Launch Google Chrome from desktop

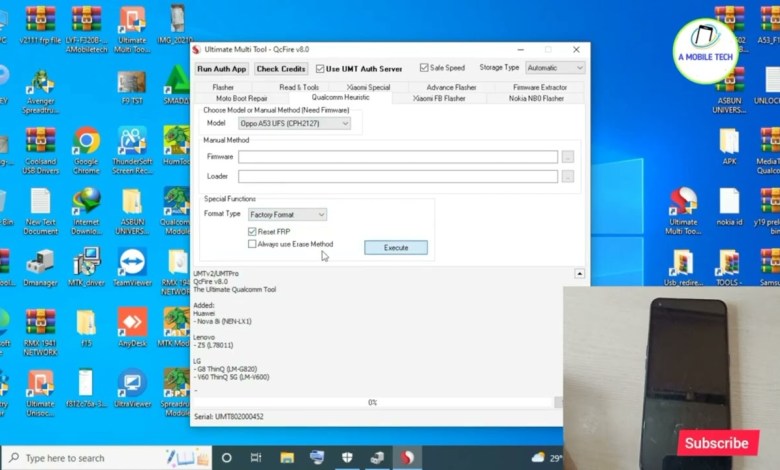coord(87,149)
